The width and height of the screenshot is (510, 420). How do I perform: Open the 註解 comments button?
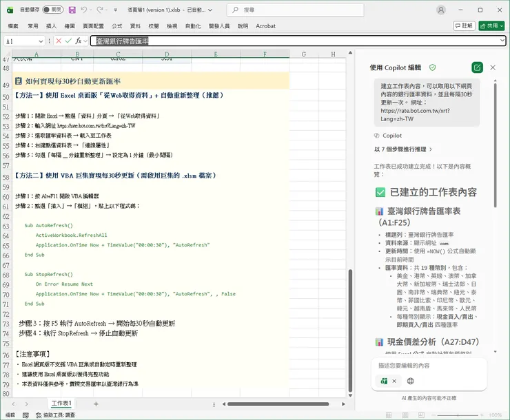pos(464,25)
